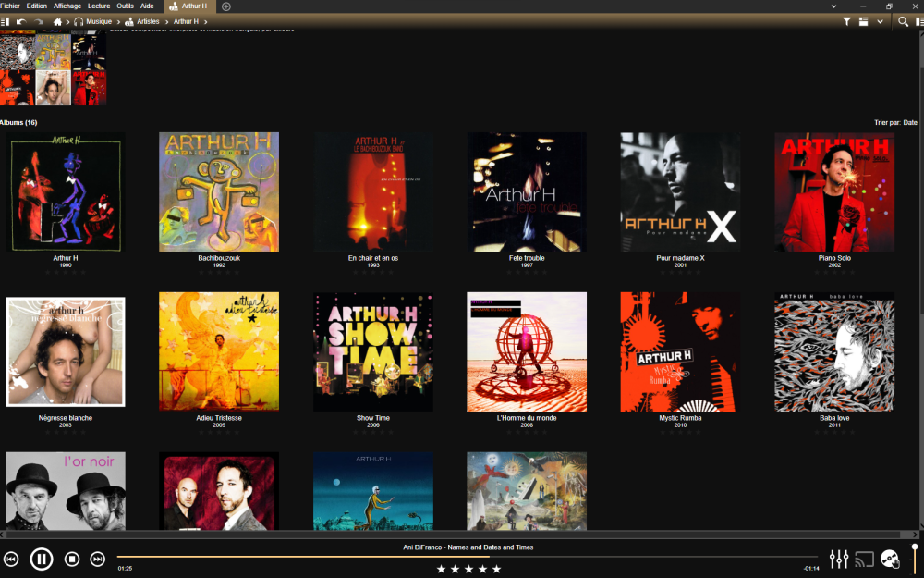Screen dimensions: 924x578
Task: Add a new tab with plus button
Action: [226, 6]
